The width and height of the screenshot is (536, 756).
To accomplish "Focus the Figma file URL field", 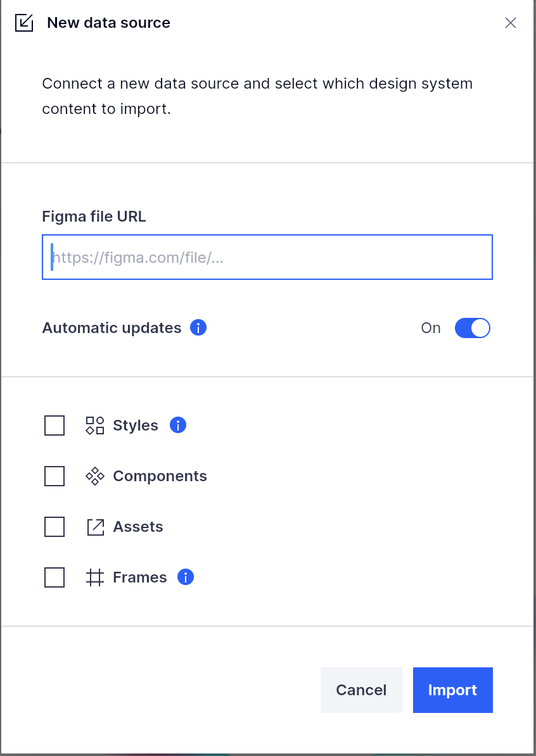I will tap(267, 257).
